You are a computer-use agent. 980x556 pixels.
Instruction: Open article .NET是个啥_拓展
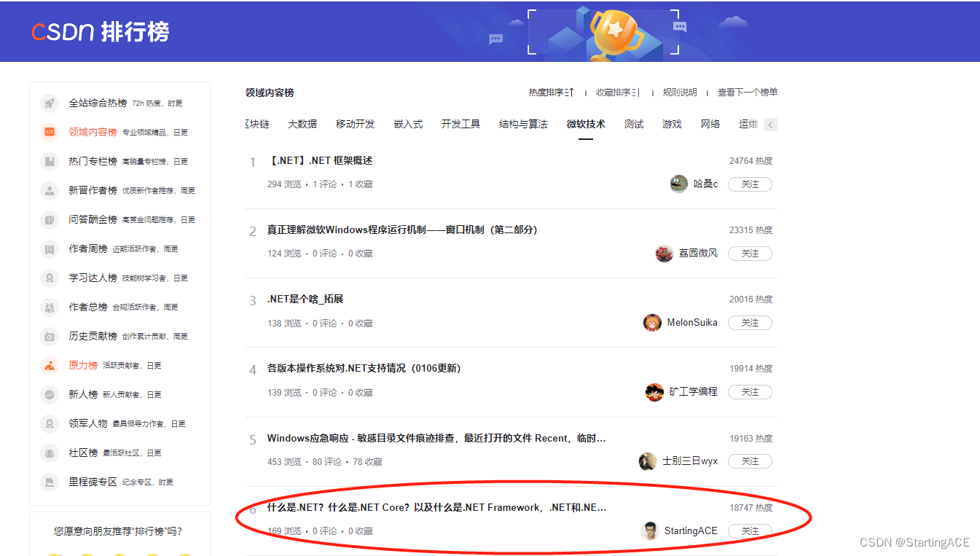pyautogui.click(x=305, y=299)
